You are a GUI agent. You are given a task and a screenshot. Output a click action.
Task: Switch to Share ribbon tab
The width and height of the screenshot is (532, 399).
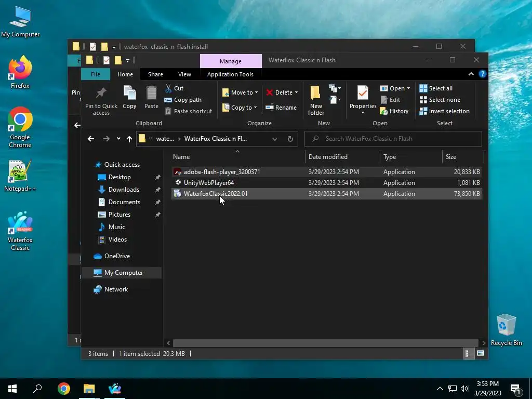(155, 74)
